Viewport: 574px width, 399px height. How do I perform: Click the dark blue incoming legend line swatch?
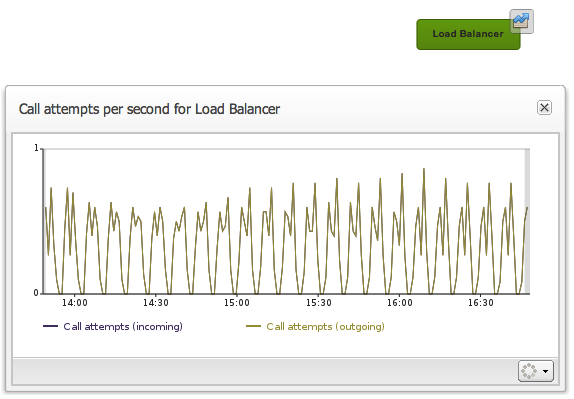coord(51,326)
